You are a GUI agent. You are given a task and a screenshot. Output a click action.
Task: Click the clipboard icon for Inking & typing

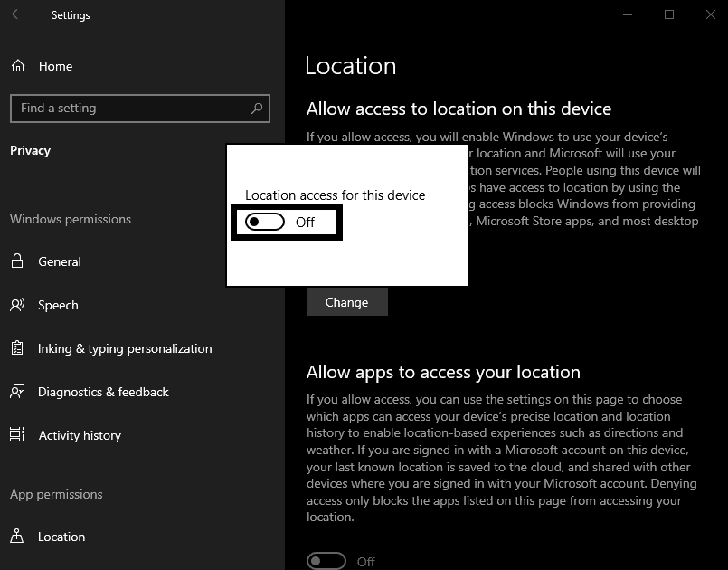pyautogui.click(x=17, y=348)
